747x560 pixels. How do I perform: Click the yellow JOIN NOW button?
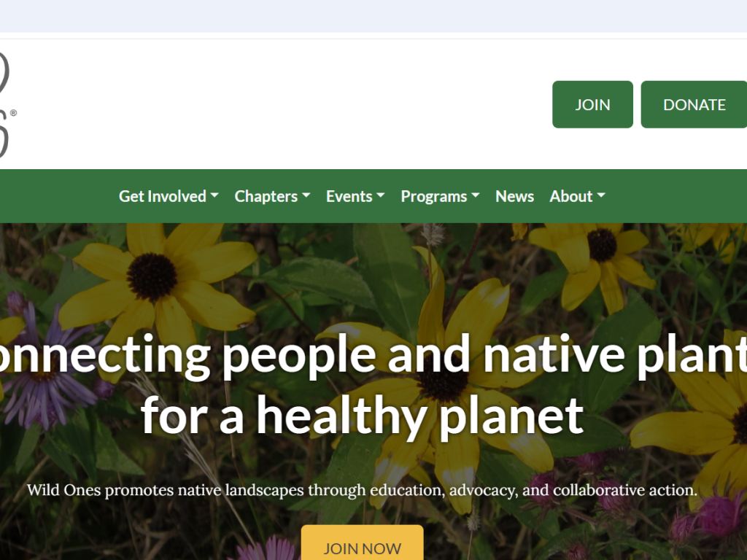362,542
